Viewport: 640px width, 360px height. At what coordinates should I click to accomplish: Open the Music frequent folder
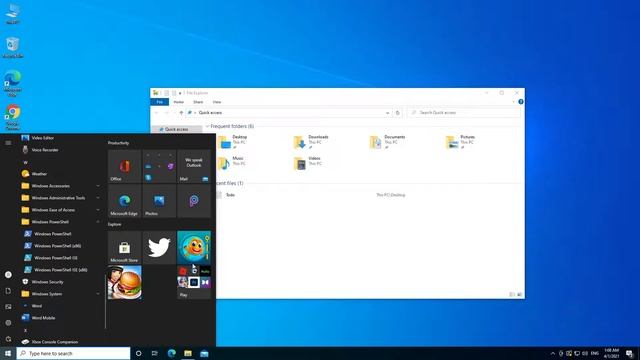point(232,163)
